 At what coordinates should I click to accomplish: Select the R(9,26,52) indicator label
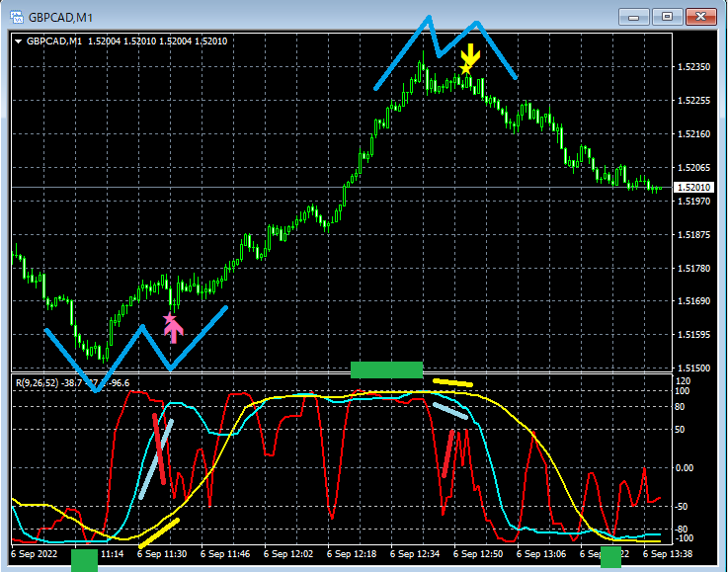38,383
